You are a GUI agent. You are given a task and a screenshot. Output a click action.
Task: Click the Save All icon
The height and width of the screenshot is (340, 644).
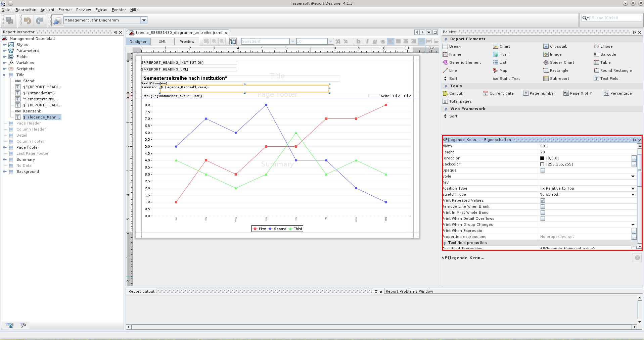pyautogui.click(x=9, y=21)
